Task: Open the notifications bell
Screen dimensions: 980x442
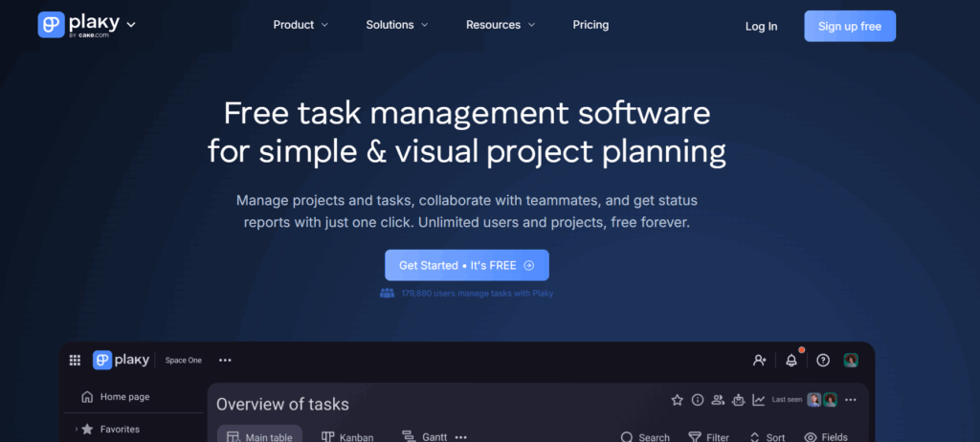Action: tap(791, 361)
